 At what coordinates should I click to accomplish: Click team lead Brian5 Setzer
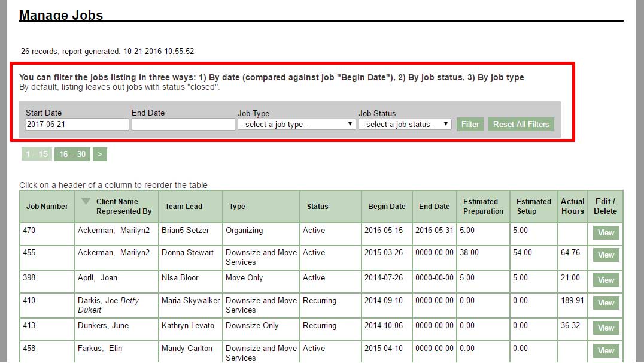185,230
